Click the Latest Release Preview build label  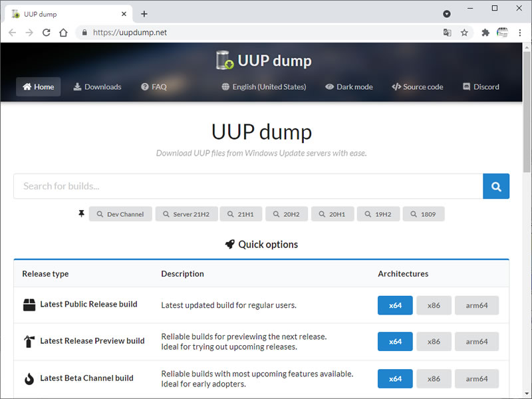click(x=92, y=341)
